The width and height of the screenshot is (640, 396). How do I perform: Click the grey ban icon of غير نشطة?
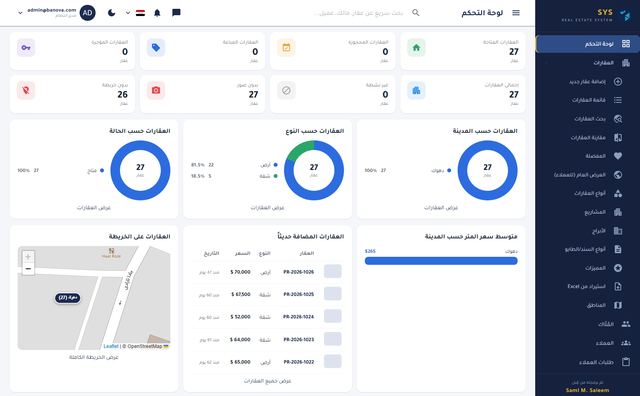click(286, 91)
